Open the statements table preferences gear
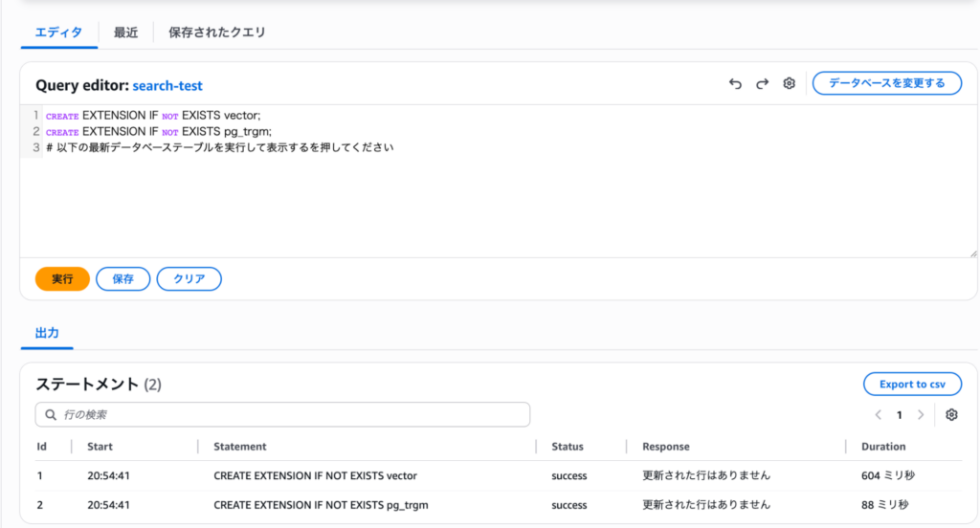The image size is (980, 528). (950, 415)
